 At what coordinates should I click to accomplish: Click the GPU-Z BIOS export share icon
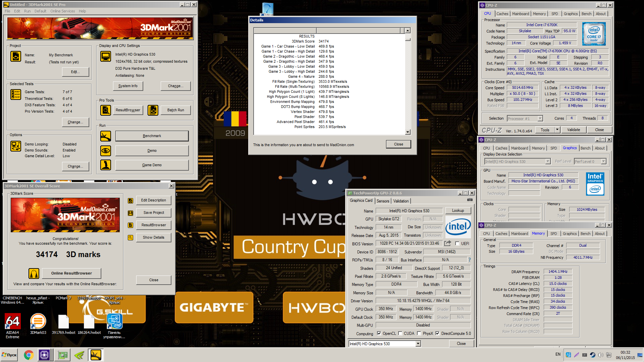click(x=448, y=243)
